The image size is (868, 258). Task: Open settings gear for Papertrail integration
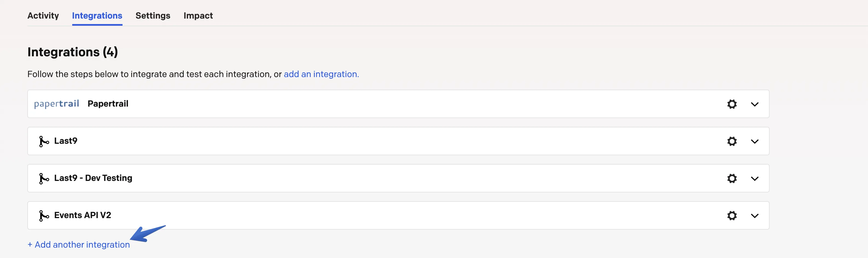coord(732,104)
